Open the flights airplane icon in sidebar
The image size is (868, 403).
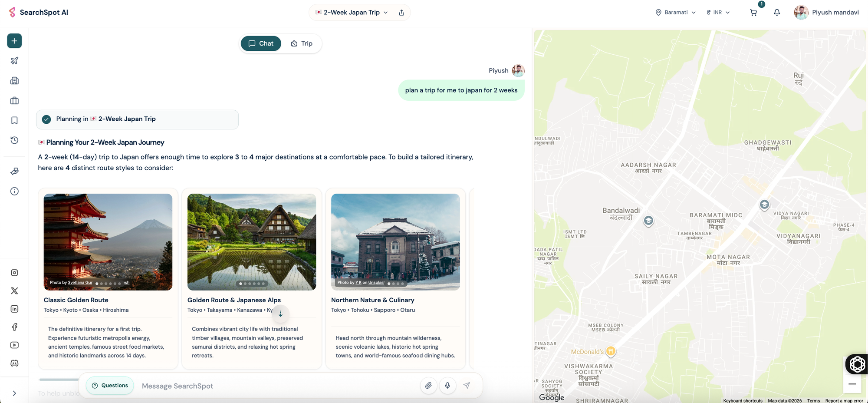point(14,61)
